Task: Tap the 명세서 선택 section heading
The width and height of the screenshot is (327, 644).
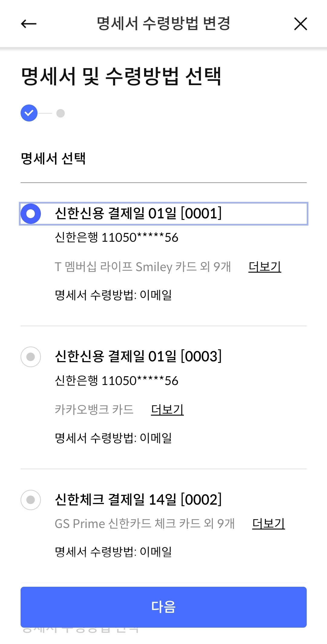Action: point(53,158)
